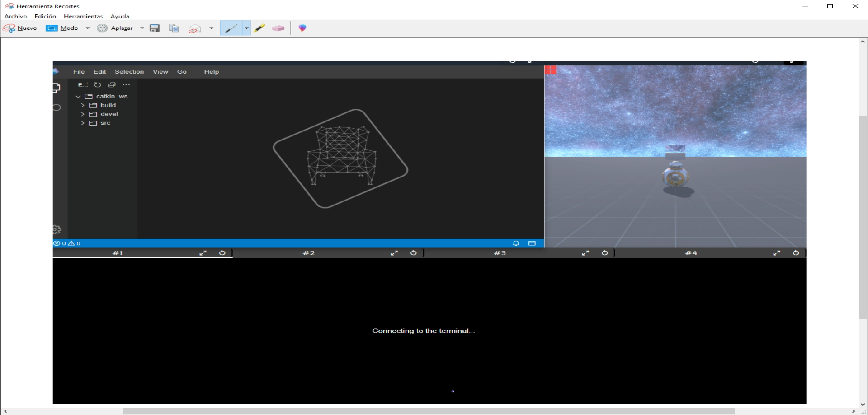Image resolution: width=868 pixels, height=415 pixels.
Task: Open the Modo dropdown arrow
Action: pos(88,28)
